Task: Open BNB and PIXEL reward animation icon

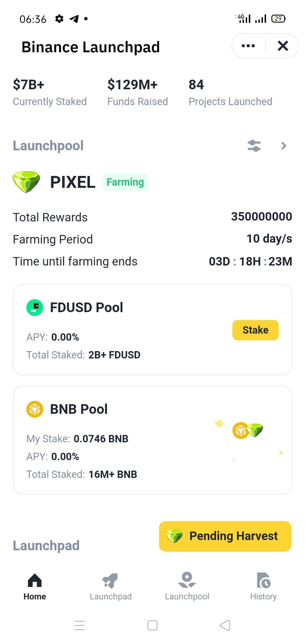Action: pyautogui.click(x=248, y=430)
